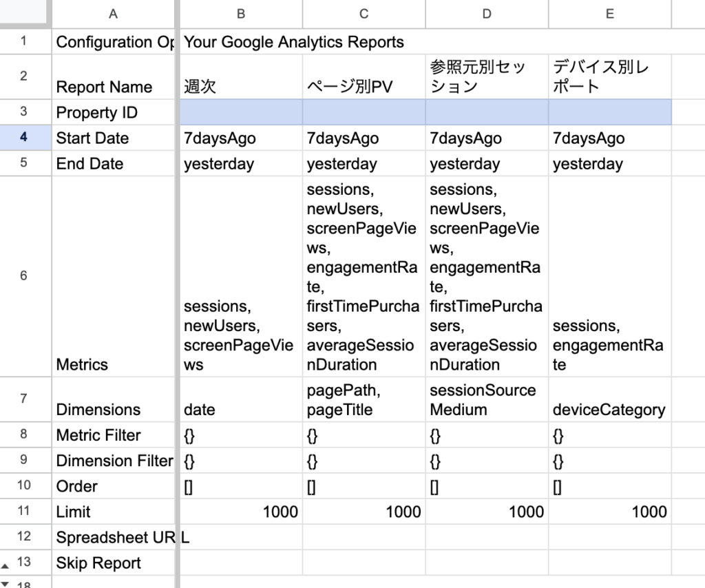Select row 6 header
This screenshot has width=705, height=588.
pos(24,276)
